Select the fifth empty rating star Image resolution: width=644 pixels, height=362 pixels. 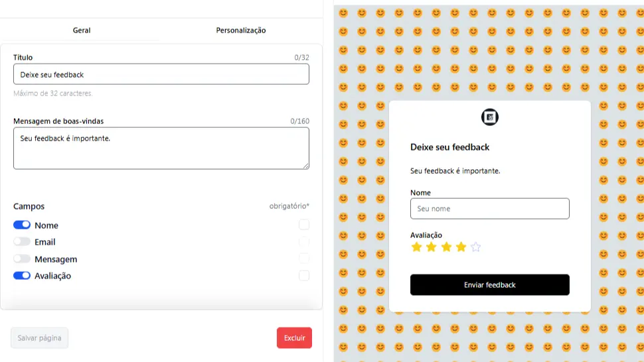pos(475,247)
